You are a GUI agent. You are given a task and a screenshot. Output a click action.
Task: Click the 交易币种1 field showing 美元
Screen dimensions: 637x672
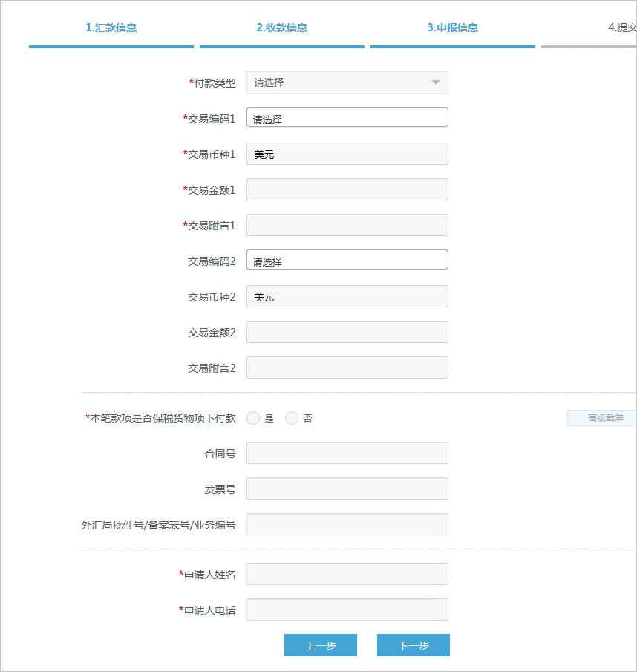347,154
